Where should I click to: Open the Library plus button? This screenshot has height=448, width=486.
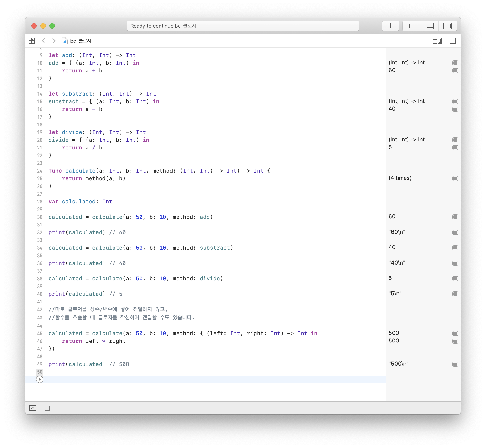coord(390,26)
